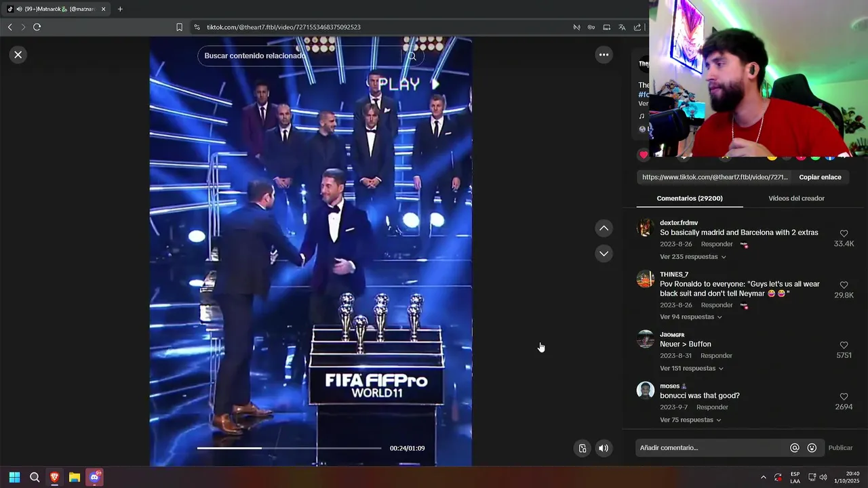Like the video with the heart icon

coord(644,155)
